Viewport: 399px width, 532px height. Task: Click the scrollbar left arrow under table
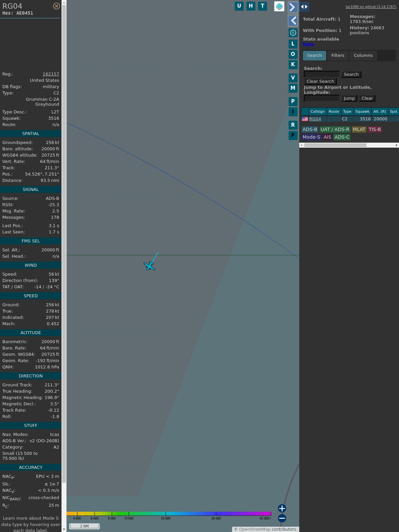tap(302, 145)
